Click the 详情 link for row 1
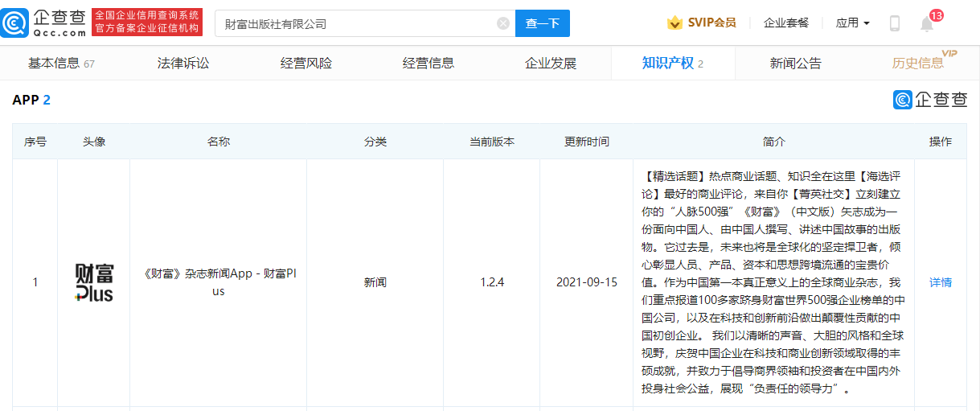980x411 pixels. tap(940, 282)
